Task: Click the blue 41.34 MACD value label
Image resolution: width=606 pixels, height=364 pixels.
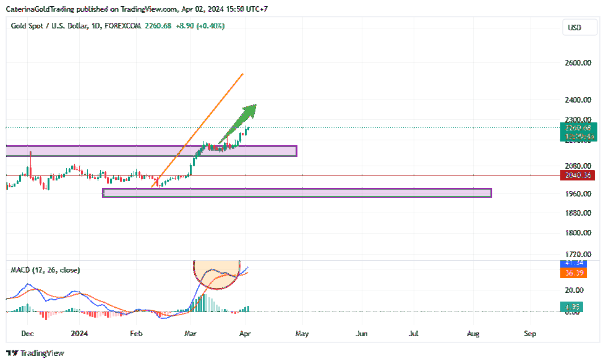Action: pos(574,263)
